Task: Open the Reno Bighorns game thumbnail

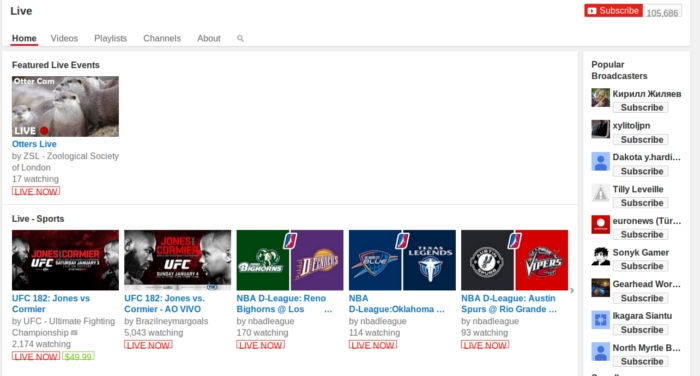Action: [x=290, y=260]
